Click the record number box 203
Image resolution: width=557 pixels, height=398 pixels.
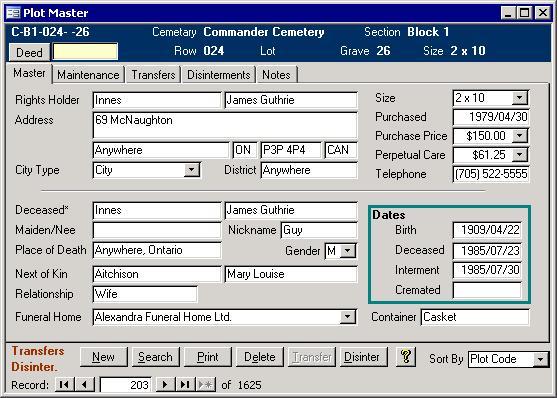click(126, 385)
